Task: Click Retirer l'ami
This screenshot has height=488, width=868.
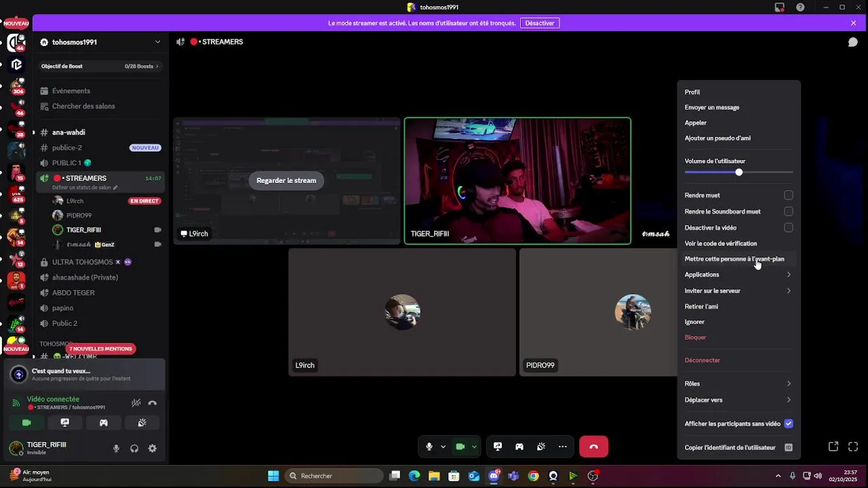Action: [738, 306]
